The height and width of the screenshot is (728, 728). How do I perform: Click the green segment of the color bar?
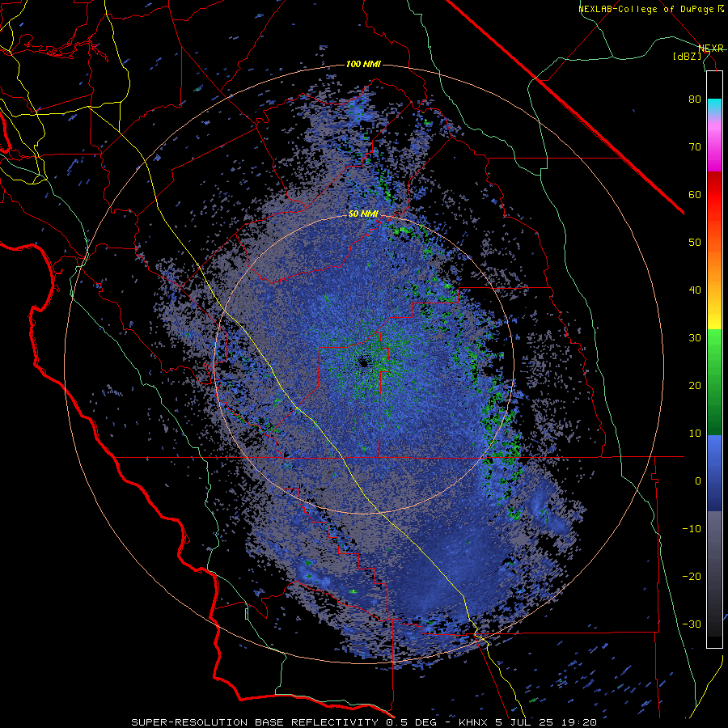click(x=714, y=382)
